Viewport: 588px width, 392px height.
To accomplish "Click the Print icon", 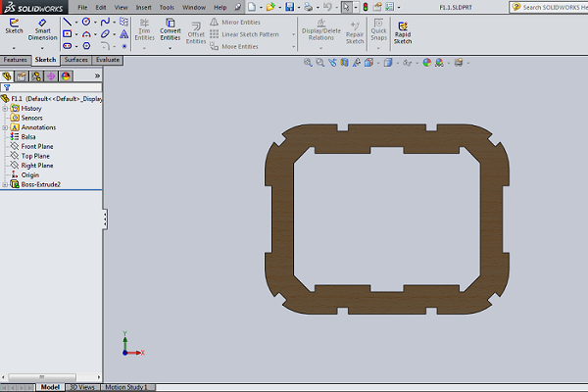I will pos(309,7).
